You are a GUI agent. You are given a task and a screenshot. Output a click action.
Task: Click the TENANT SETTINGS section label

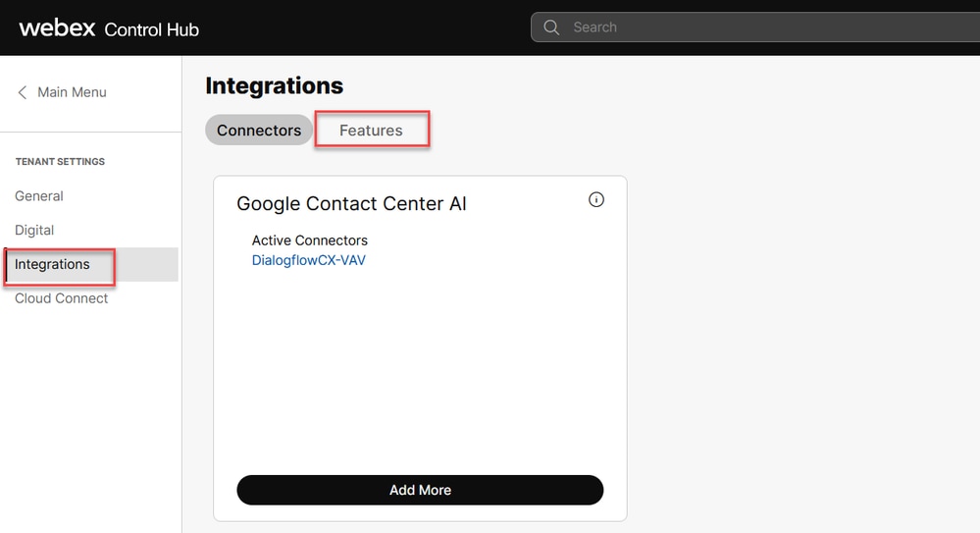[60, 161]
